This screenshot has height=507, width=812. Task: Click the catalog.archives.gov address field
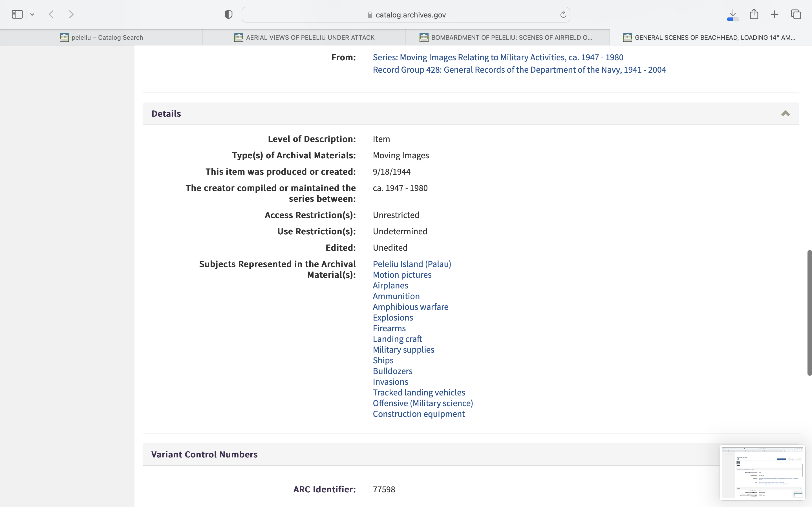pos(411,15)
